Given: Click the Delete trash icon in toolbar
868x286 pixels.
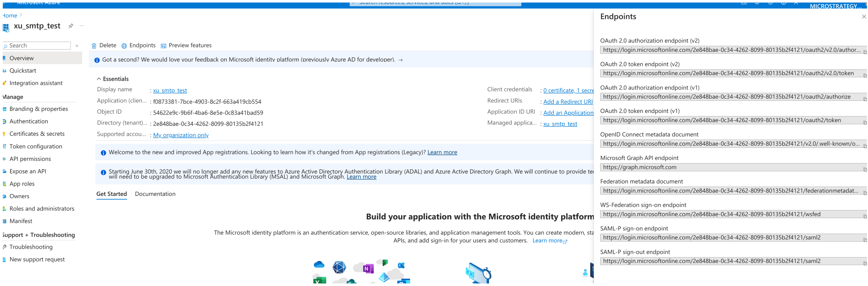Looking at the screenshot, I should 94,46.
